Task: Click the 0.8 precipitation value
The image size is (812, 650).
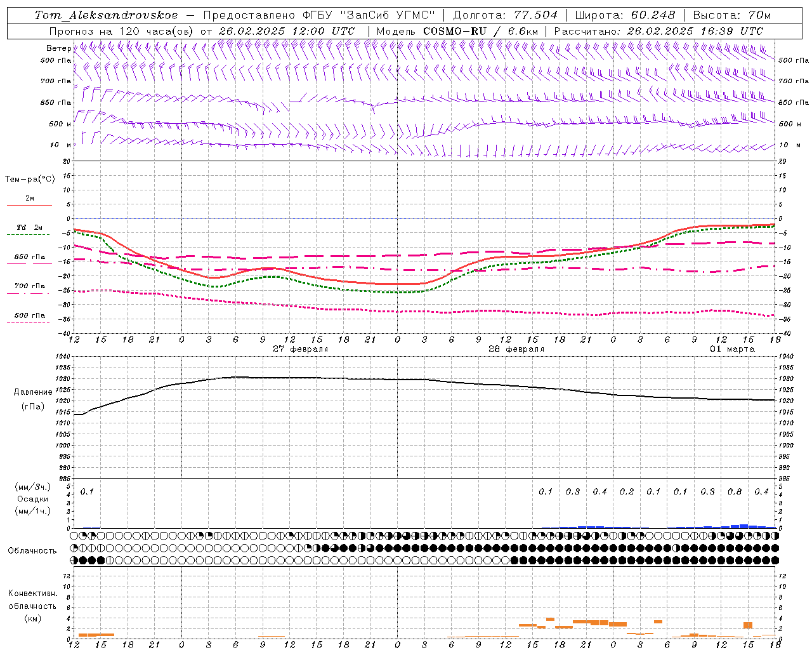Action: click(x=735, y=491)
